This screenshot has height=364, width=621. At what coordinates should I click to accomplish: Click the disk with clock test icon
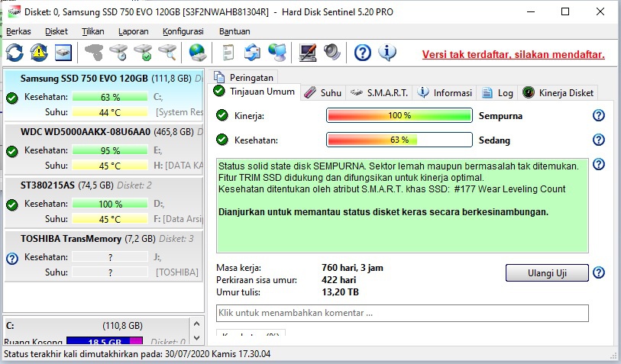pyautogui.click(x=118, y=53)
